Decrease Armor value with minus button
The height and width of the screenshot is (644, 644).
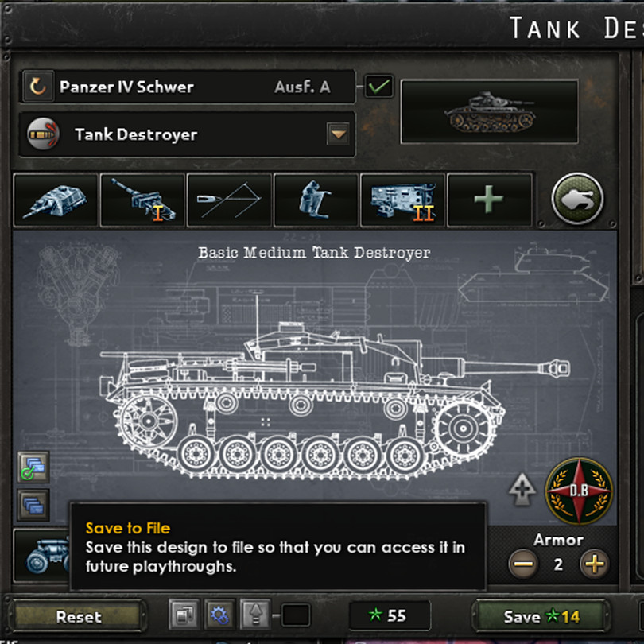point(523,564)
